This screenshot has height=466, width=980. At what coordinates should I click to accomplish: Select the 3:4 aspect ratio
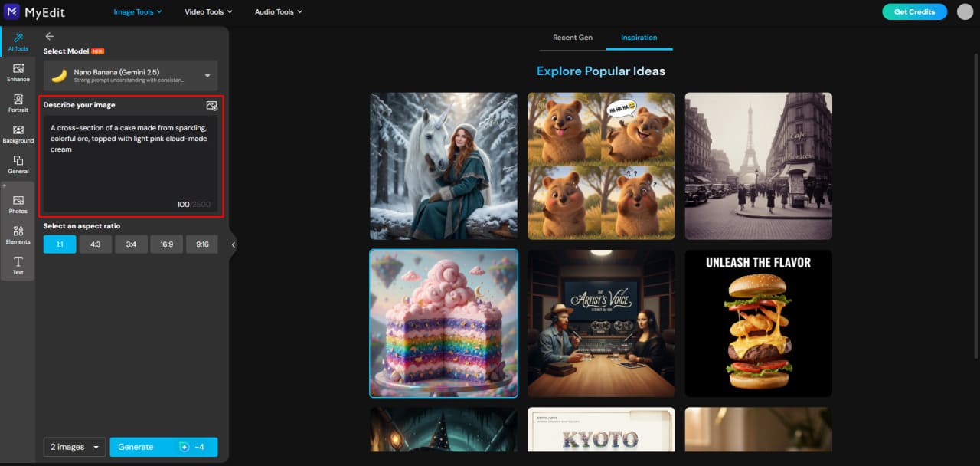click(x=131, y=244)
